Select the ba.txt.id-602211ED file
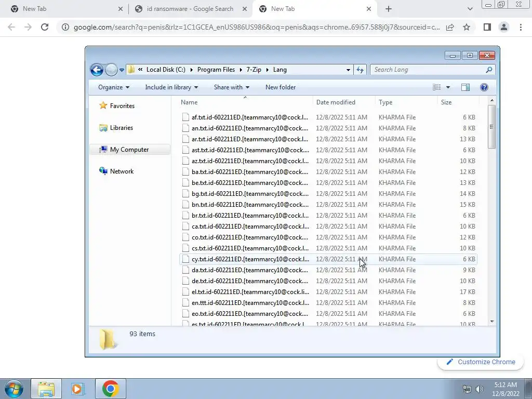532x399 pixels. coord(328,171)
